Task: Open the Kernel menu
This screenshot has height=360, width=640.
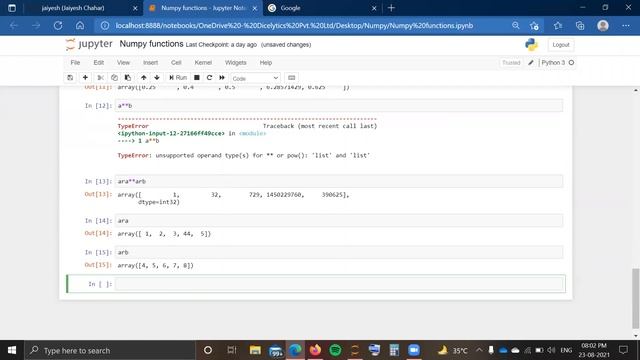Action: point(203,62)
